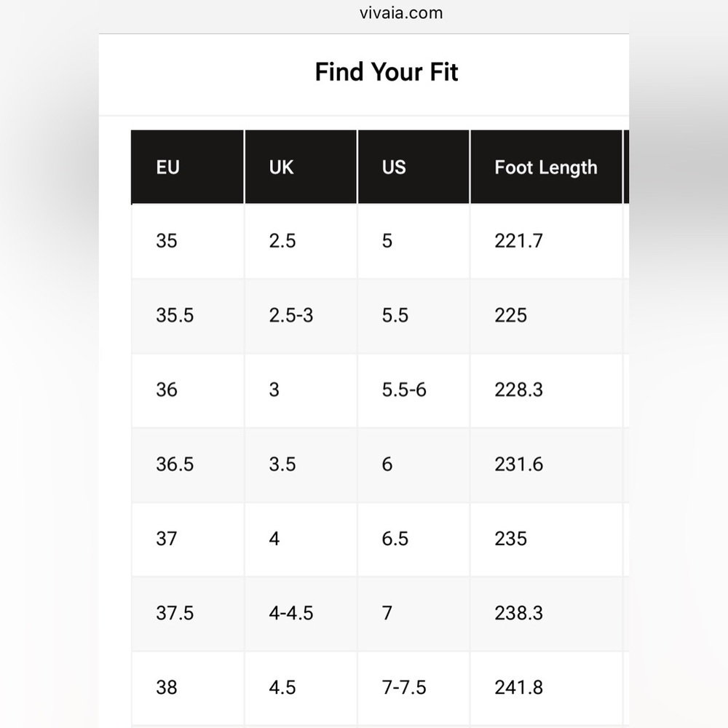Click the UK column header
This screenshot has width=728, height=728.
coord(301,167)
